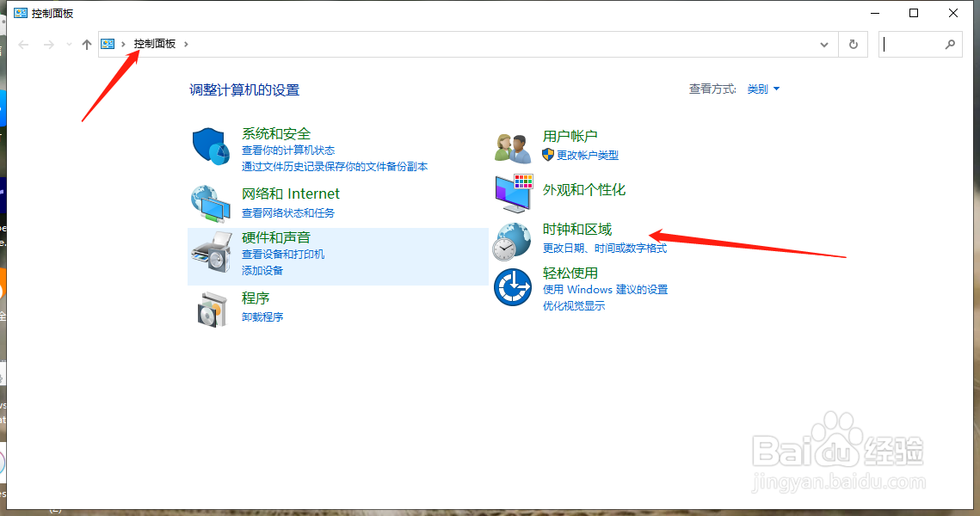The height and width of the screenshot is (516, 980).
Task: Open the Ease of Access icon
Action: pyautogui.click(x=513, y=287)
